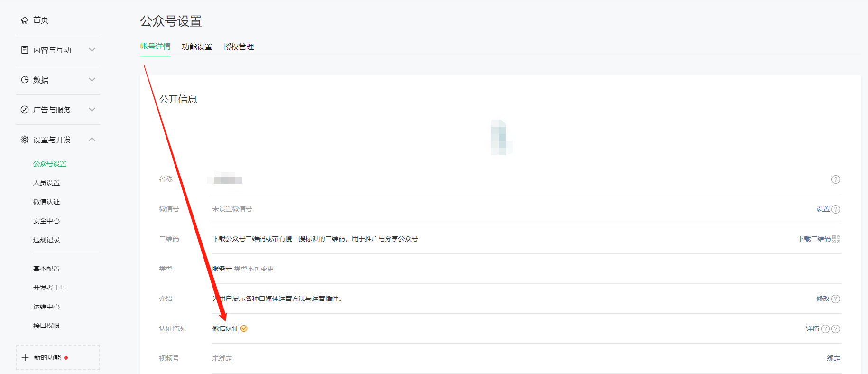Open 接口权限 in the sidebar
This screenshot has height=374, width=868.
pyautogui.click(x=46, y=326)
